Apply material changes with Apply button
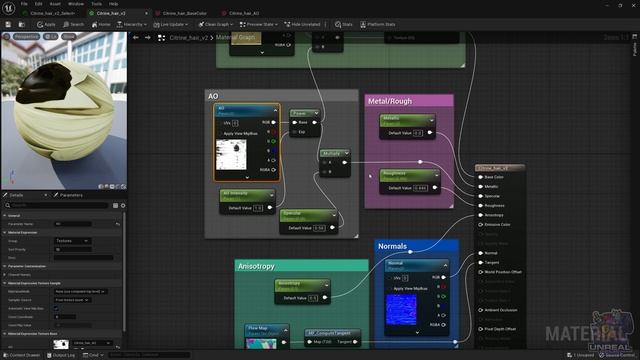Viewport: 640px width, 360px height. (x=46, y=24)
